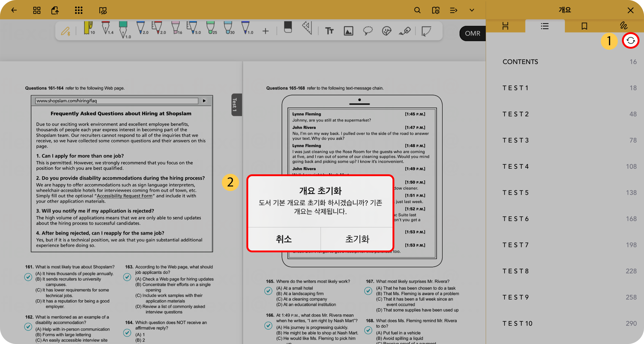Open the sticker tool

[387, 31]
